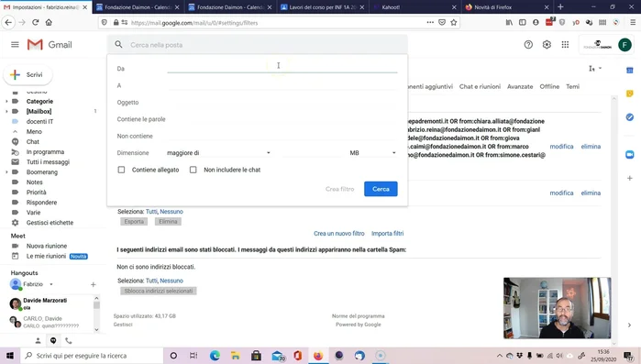Open the Tutti i messaggi label

click(48, 161)
